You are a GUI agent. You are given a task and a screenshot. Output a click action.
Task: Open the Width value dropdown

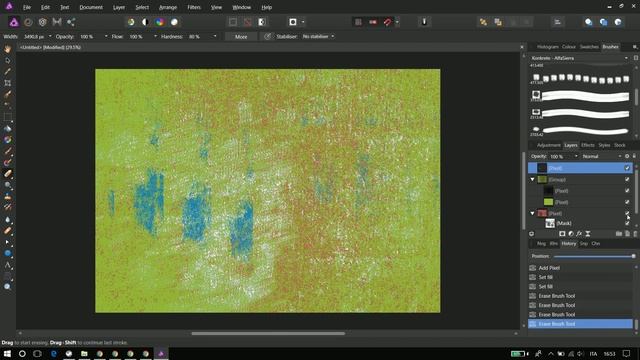click(50, 36)
